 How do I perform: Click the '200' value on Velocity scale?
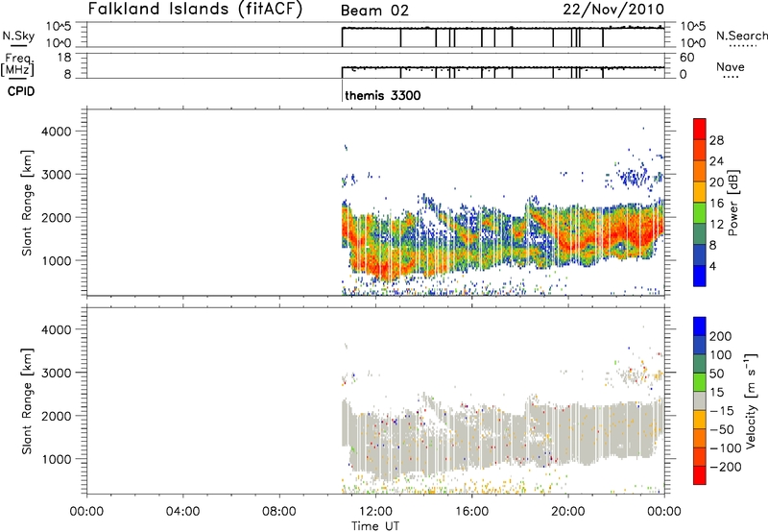[x=721, y=336]
